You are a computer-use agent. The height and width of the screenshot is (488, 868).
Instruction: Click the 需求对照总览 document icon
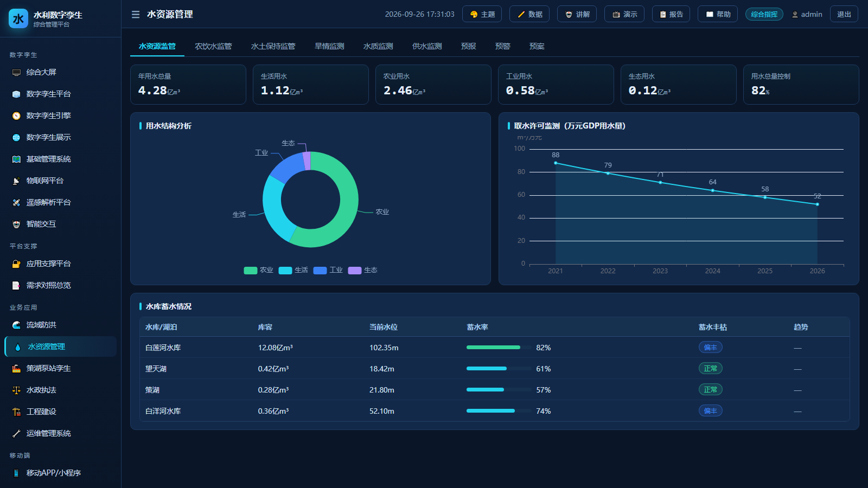point(16,286)
